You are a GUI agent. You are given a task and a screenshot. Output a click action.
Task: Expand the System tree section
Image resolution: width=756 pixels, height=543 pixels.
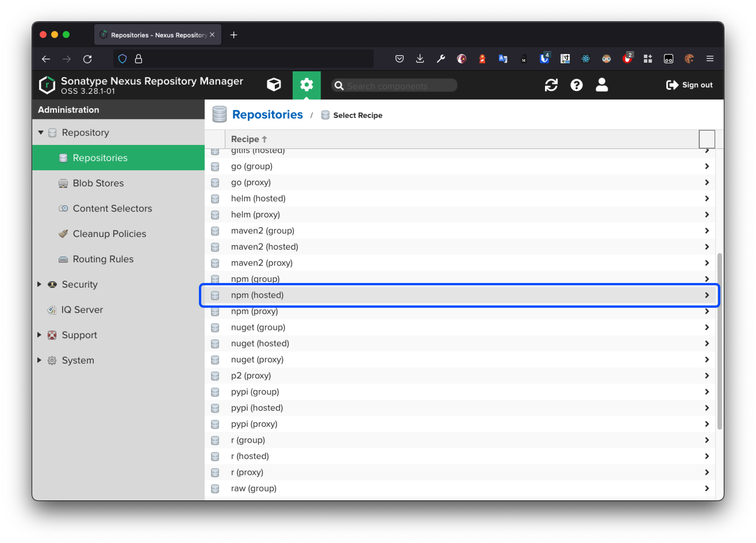(39, 360)
